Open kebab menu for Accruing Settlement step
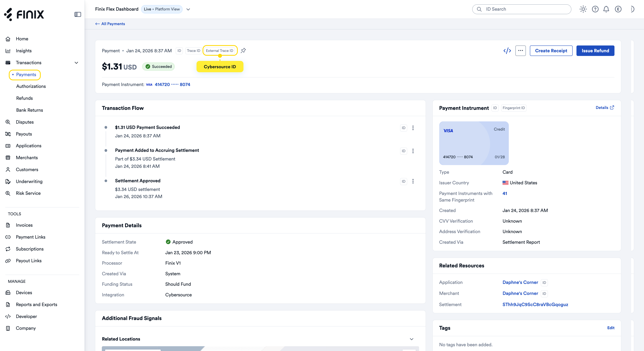The image size is (644, 351). click(413, 151)
